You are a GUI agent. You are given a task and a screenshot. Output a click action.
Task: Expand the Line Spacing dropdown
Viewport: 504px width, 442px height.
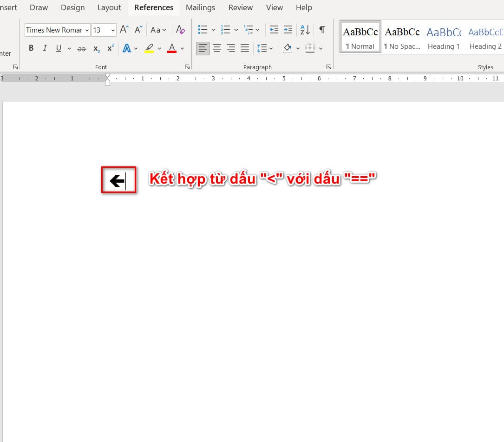[270, 48]
